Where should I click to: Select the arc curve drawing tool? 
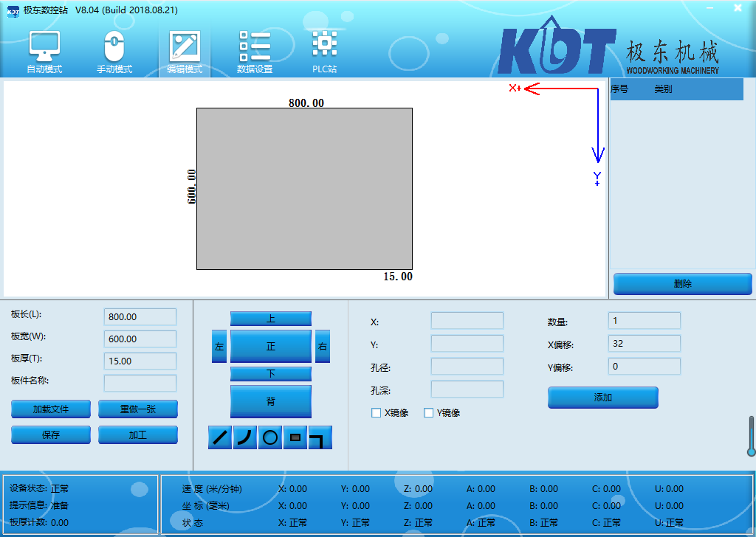coord(245,437)
